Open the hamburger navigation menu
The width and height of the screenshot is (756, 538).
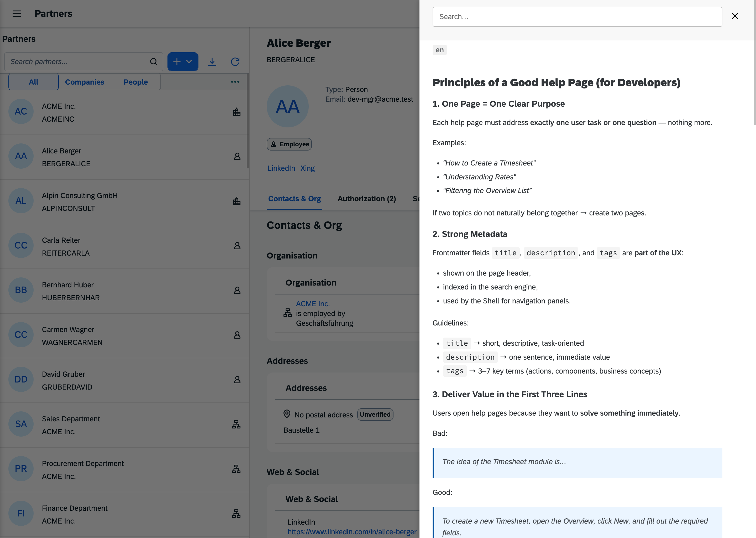pyautogui.click(x=17, y=14)
